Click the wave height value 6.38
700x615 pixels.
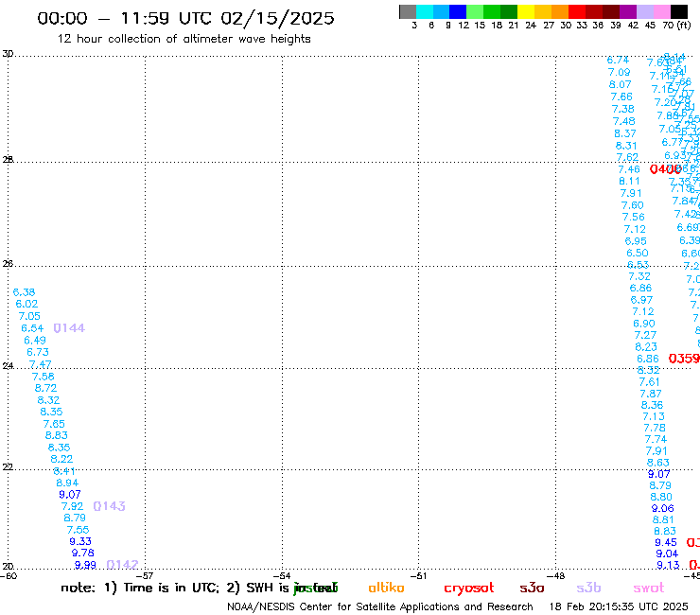24,292
